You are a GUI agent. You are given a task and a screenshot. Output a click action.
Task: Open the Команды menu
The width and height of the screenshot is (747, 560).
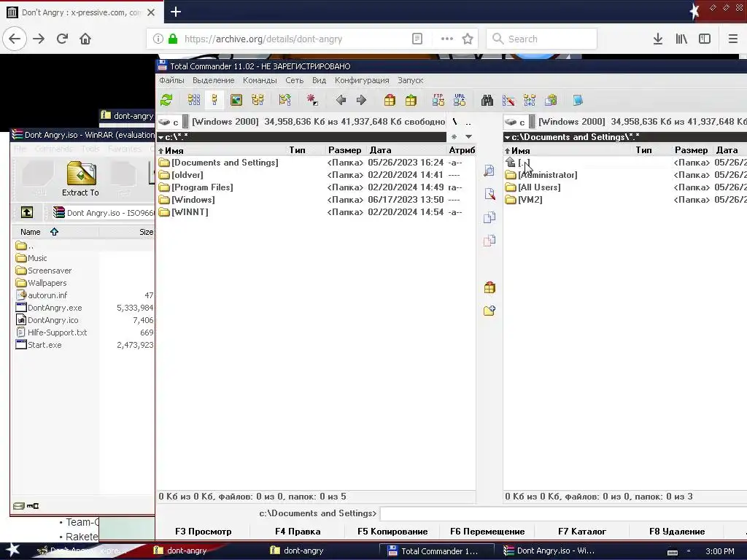pos(260,80)
